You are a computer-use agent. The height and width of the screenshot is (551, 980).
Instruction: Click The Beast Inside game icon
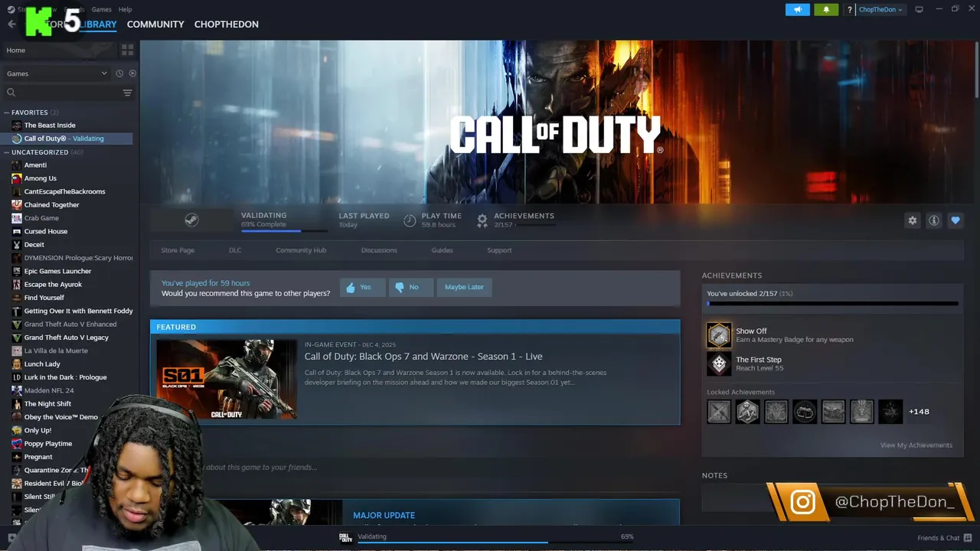coord(17,126)
